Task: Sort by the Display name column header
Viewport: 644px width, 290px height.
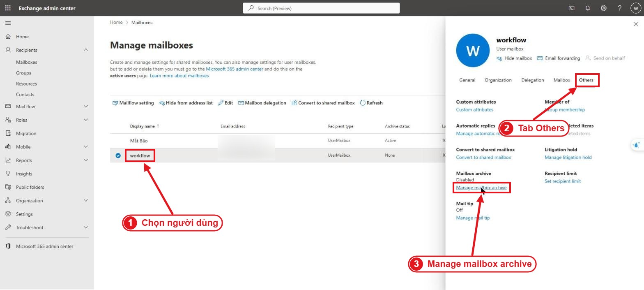Action: [x=145, y=126]
